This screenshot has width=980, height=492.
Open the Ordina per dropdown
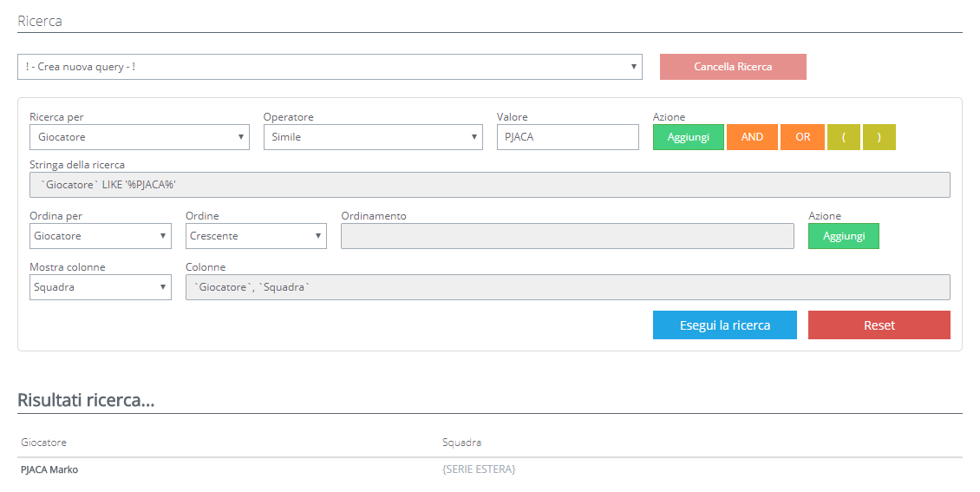click(x=101, y=236)
